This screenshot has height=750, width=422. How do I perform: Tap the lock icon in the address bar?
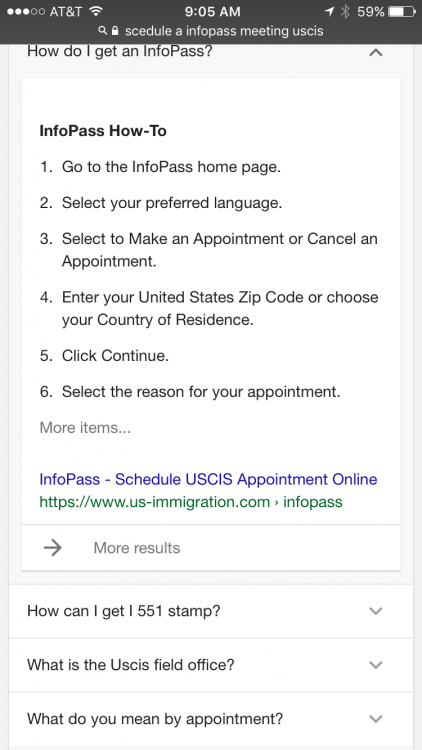coord(114,32)
